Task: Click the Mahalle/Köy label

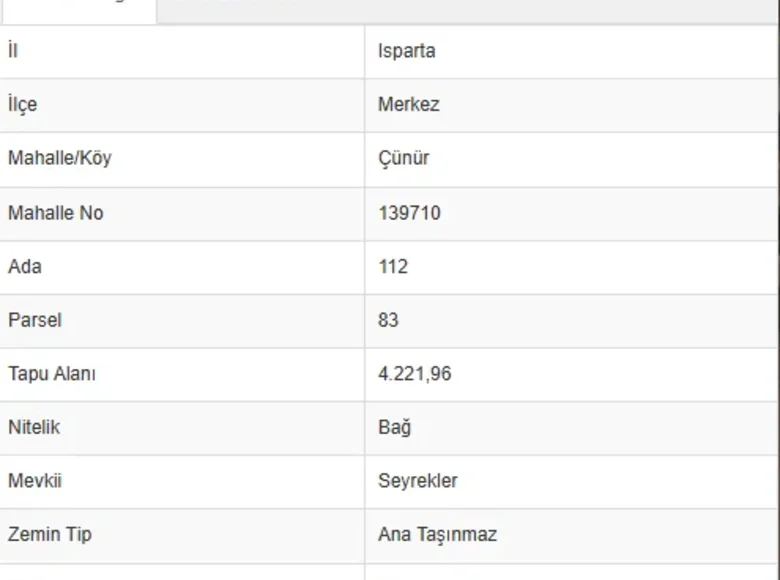Action: (59, 158)
